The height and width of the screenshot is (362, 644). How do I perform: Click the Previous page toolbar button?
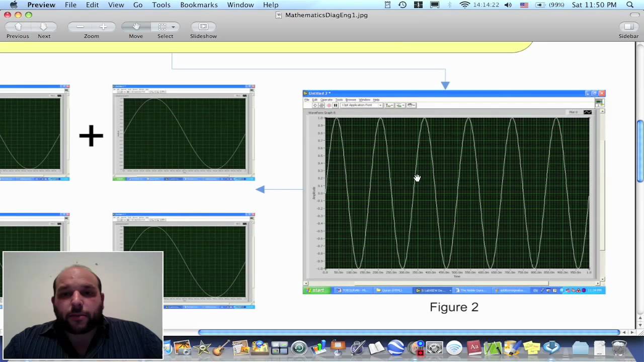(18, 26)
